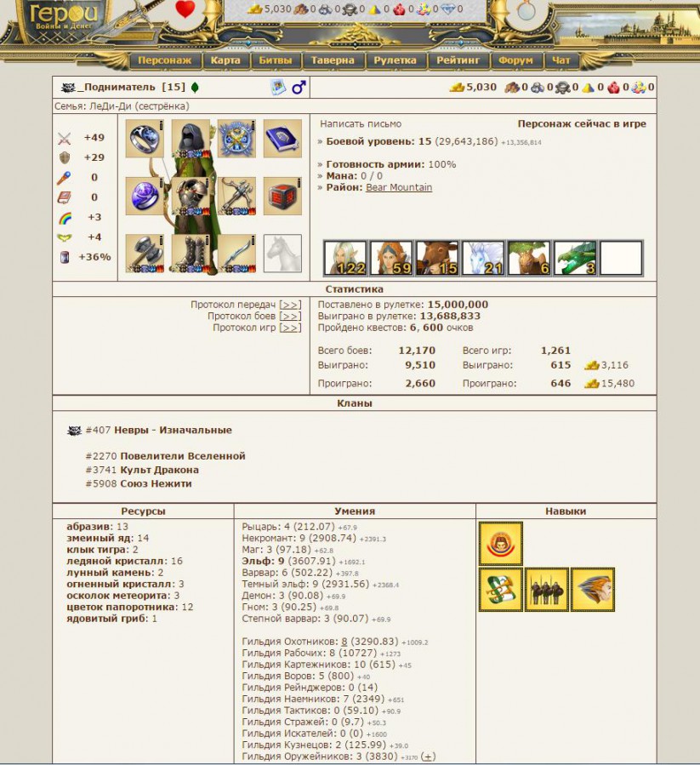700x765 pixels.
Task: Click the green dragon unit with 3
Action: [575, 258]
